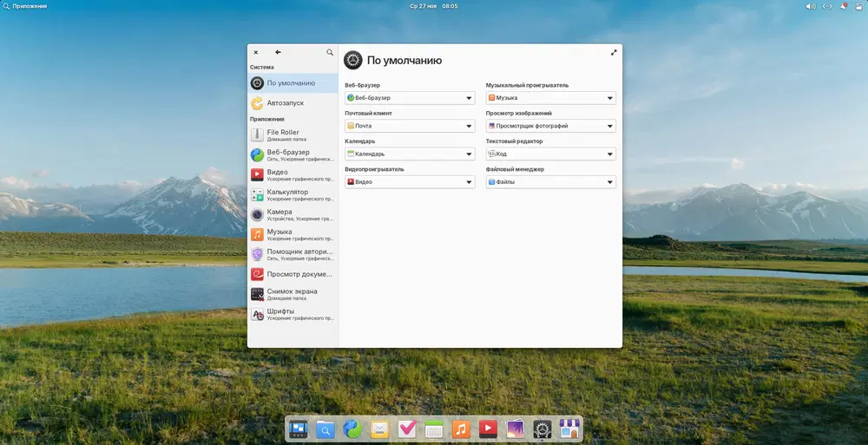Open the Веб-браузер default app dropdown
This screenshot has width=868, height=445.
pos(410,98)
